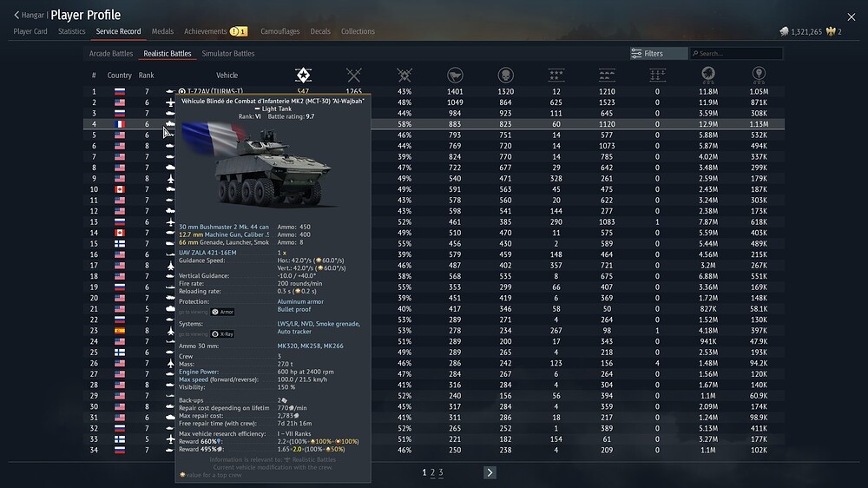This screenshot has width=868, height=488.
Task: Open the Medals tab
Action: pyautogui.click(x=162, y=31)
